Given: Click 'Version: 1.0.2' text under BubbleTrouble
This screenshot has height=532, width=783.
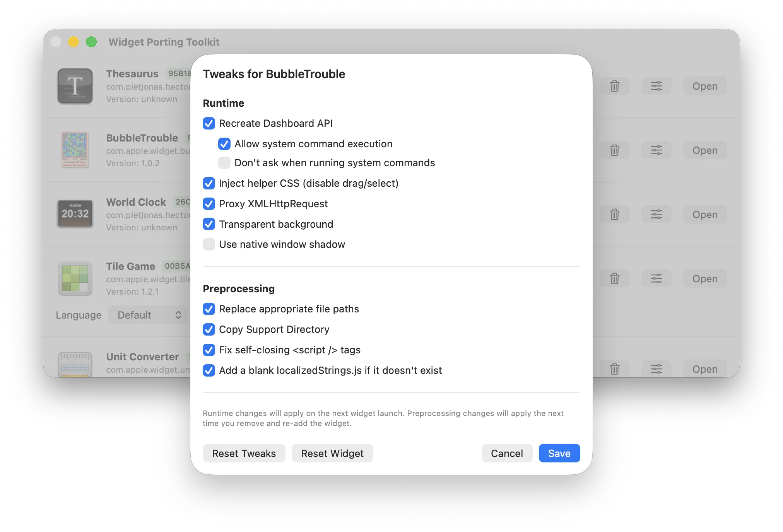Looking at the screenshot, I should (133, 163).
